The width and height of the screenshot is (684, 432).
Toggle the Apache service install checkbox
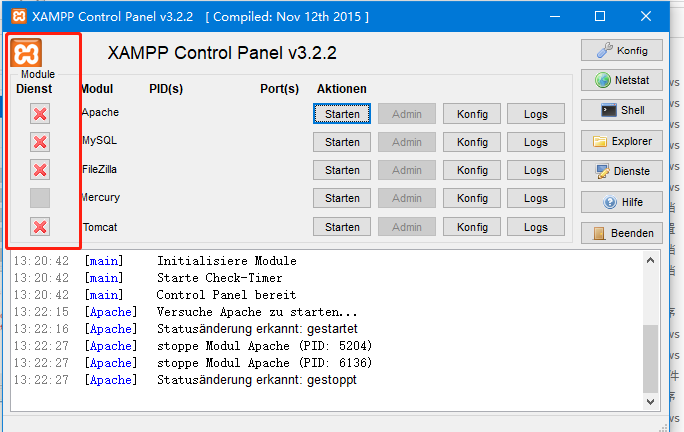point(40,114)
